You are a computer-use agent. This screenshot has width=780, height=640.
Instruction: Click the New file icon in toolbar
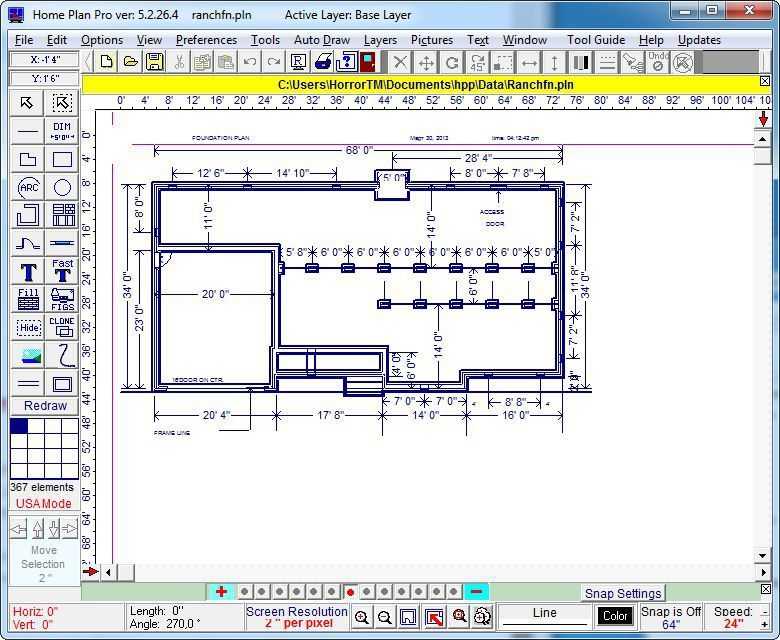click(106, 62)
